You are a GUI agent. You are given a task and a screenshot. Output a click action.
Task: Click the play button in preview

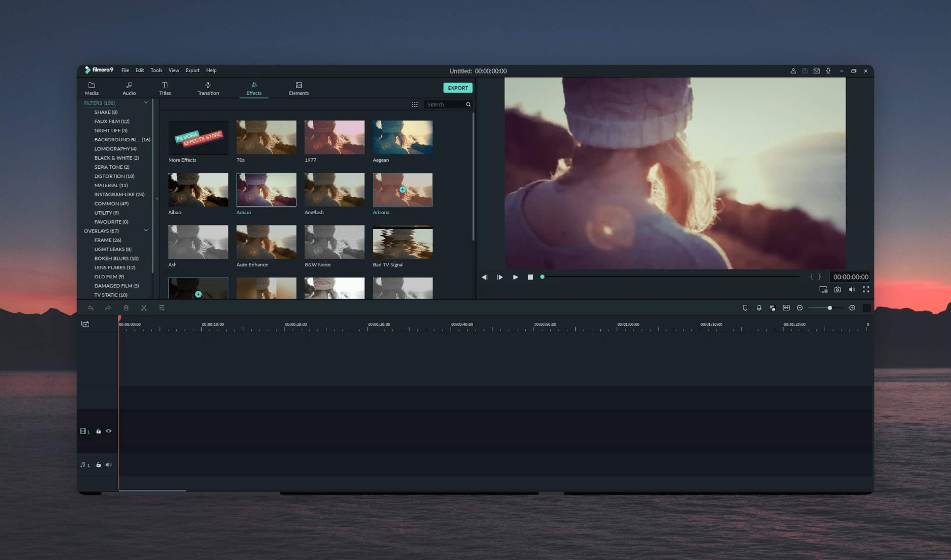tap(515, 277)
